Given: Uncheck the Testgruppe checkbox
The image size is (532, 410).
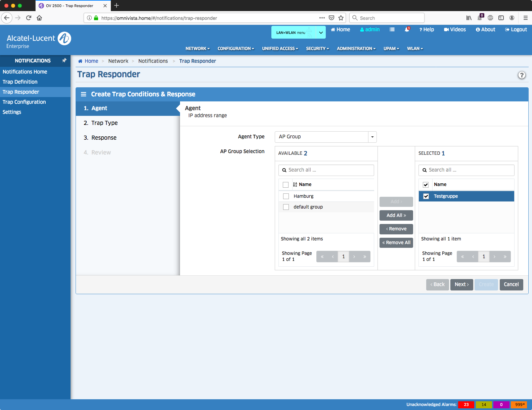Looking at the screenshot, I should [x=426, y=196].
